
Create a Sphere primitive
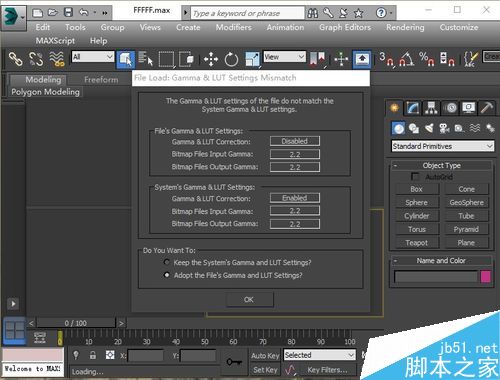pyautogui.click(x=417, y=203)
